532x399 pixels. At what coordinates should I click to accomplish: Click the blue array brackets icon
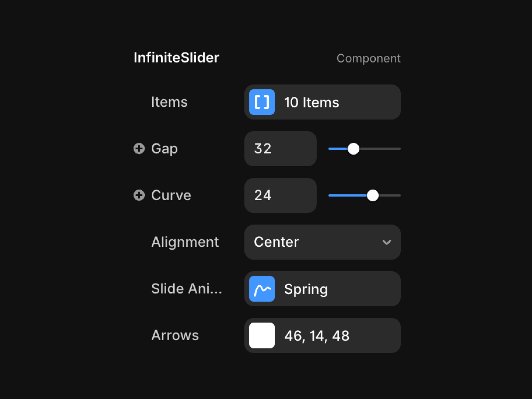(262, 102)
